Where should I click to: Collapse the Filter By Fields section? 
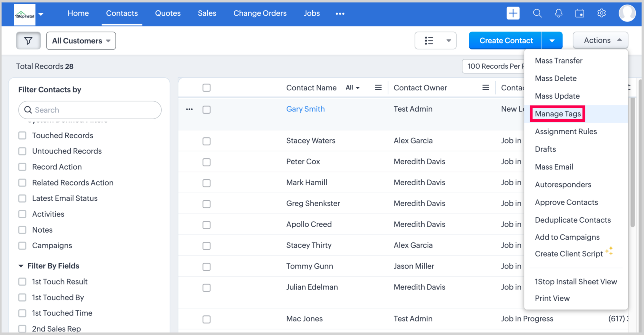(21, 266)
